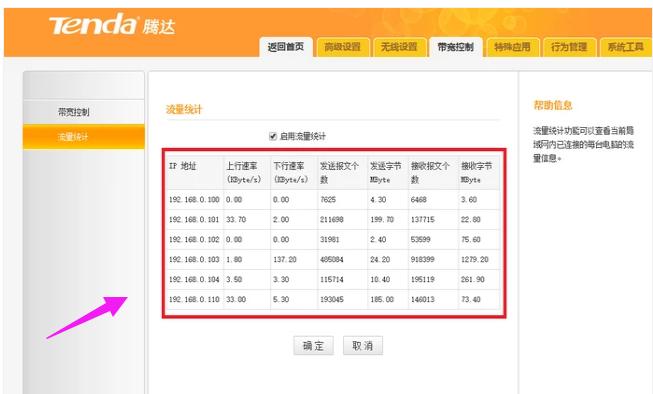This screenshot has width=653, height=394.
Task: Switch to the 系统工具 tab
Action: [x=626, y=47]
